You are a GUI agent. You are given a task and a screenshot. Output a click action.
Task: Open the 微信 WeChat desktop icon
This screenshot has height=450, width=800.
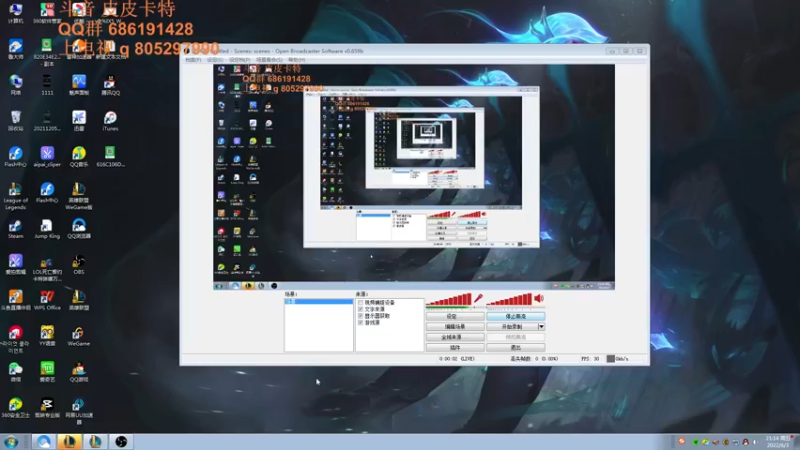15,372
